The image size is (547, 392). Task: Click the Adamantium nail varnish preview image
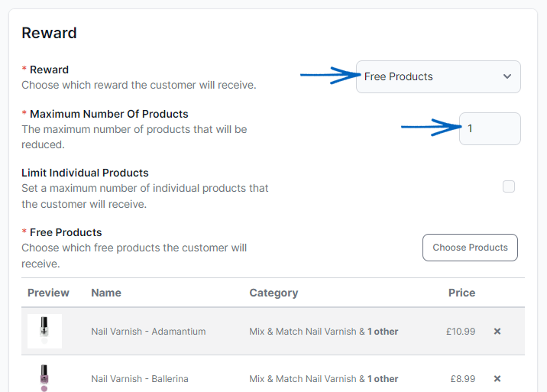44,332
